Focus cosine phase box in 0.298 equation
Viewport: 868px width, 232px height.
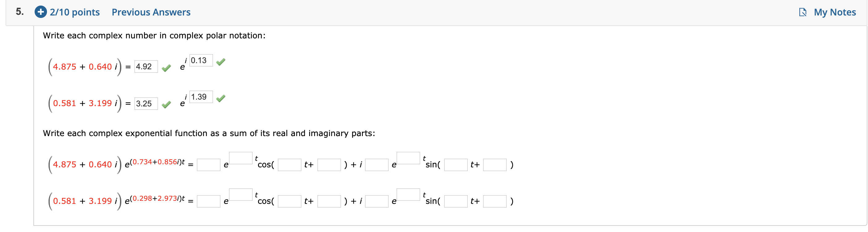329,201
